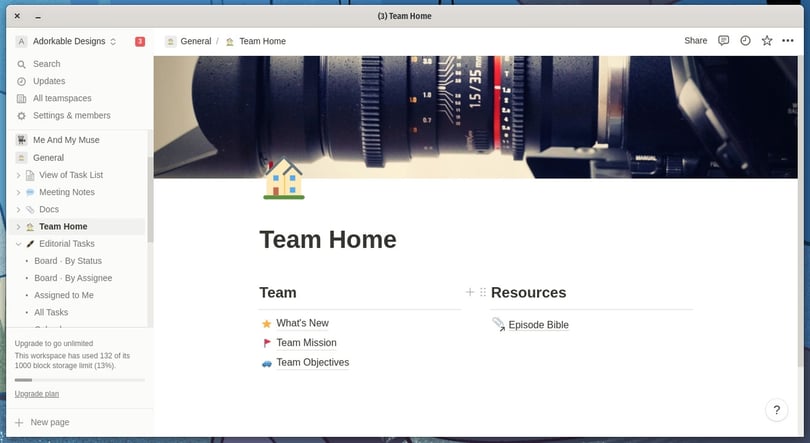Click the red notification badge
This screenshot has width=810, height=443.
tap(140, 41)
